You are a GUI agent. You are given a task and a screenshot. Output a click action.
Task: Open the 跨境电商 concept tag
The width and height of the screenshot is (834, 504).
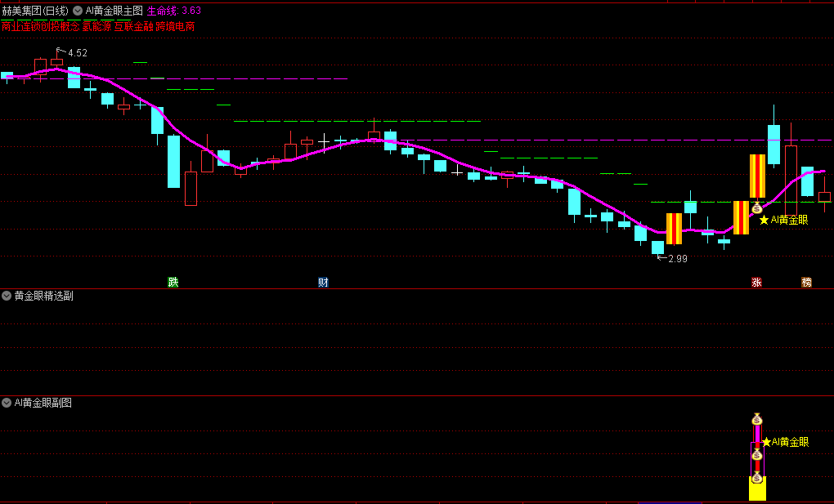(176, 27)
